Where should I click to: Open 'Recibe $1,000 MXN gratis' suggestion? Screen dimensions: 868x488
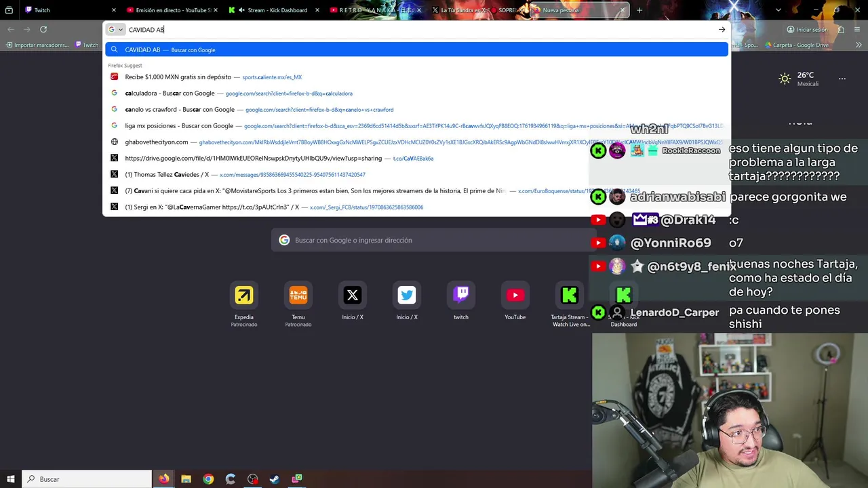(416, 77)
